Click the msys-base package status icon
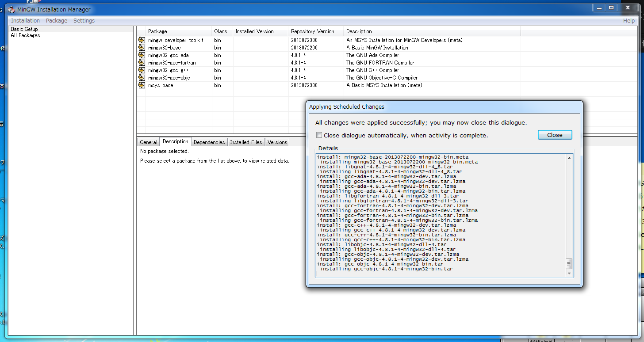The image size is (644, 342). click(142, 85)
